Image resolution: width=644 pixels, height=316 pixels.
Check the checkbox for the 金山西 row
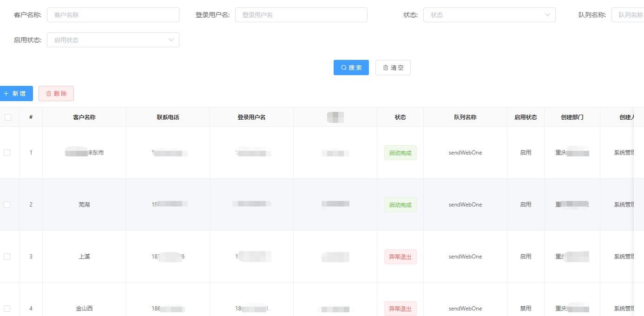(x=7, y=309)
